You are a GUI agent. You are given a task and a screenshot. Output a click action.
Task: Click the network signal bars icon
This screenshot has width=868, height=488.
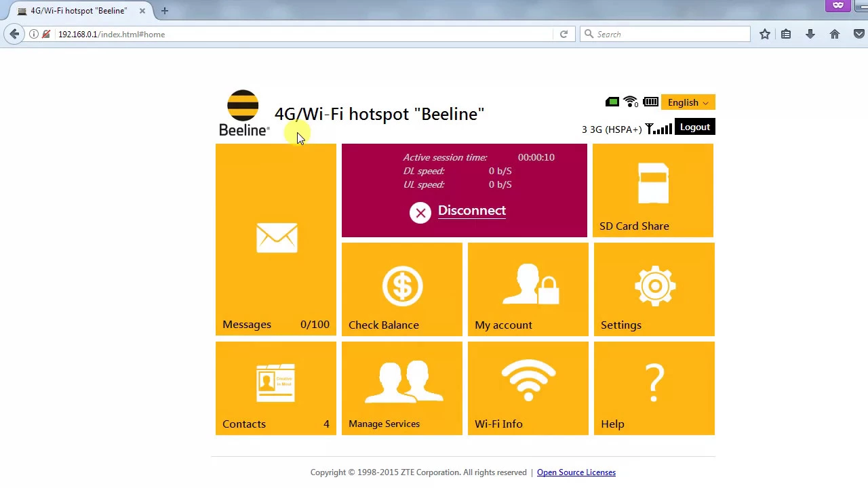(658, 128)
